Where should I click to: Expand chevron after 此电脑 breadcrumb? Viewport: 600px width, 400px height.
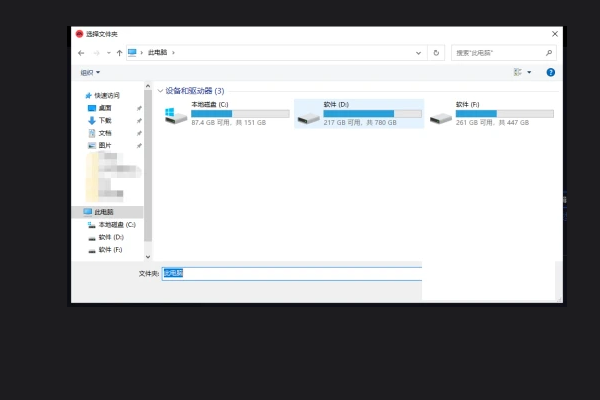tap(173, 52)
